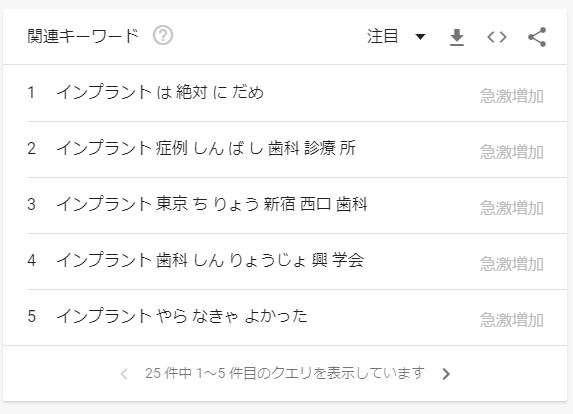Click 急激増加 label on the second row
The image size is (573, 414).
pyautogui.click(x=512, y=152)
